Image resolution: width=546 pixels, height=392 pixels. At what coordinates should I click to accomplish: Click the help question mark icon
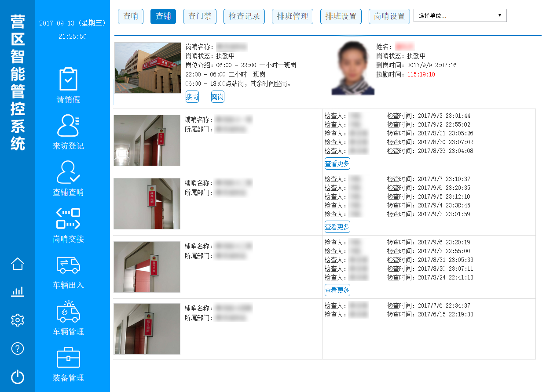[18, 348]
